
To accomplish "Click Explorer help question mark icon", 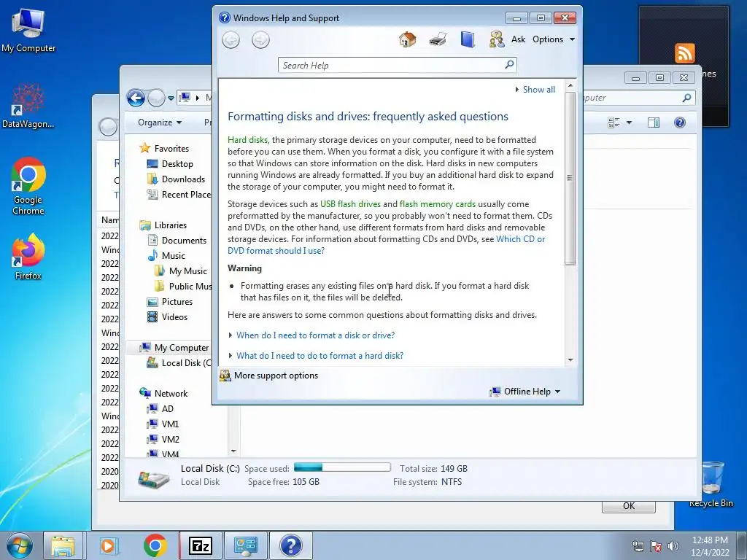I will click(x=680, y=122).
